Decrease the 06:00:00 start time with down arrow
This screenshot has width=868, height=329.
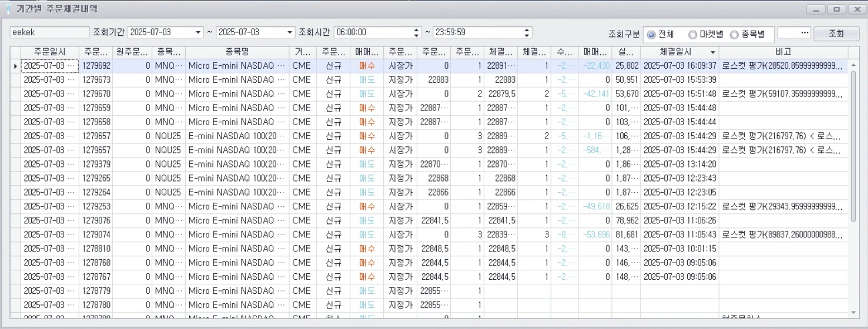pos(416,35)
